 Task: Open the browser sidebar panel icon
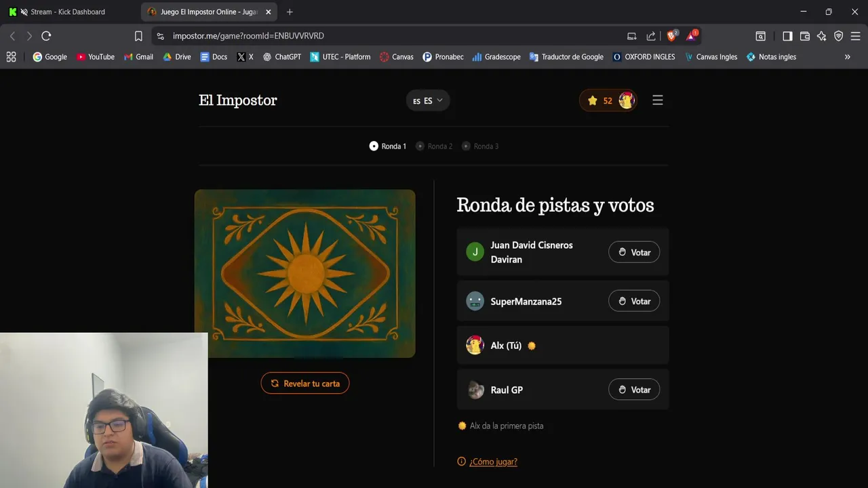point(787,36)
